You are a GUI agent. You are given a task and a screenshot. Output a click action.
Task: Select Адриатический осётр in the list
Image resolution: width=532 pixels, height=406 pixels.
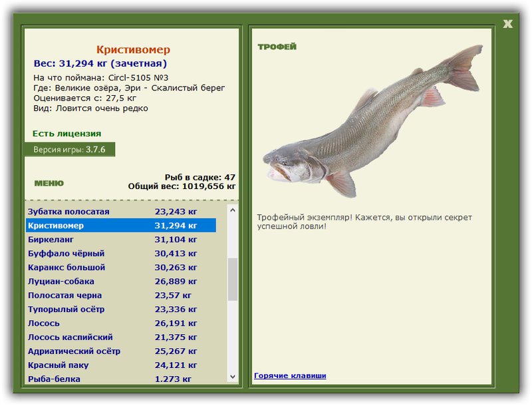[x=121, y=351]
